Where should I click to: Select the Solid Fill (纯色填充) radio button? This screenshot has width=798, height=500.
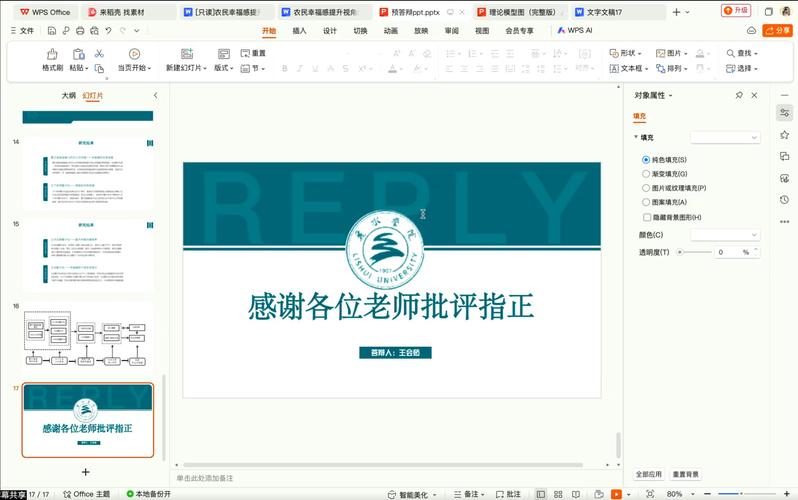tap(646, 160)
